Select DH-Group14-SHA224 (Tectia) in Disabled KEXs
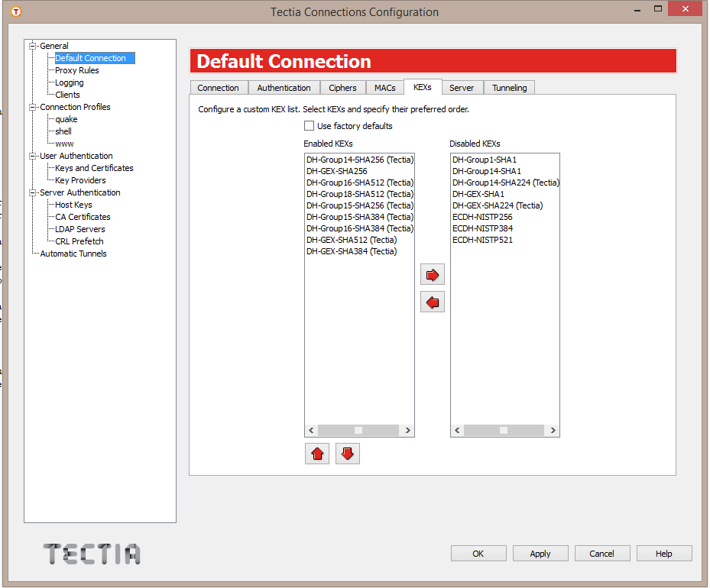Screen dimensions: 710x588 (505, 183)
